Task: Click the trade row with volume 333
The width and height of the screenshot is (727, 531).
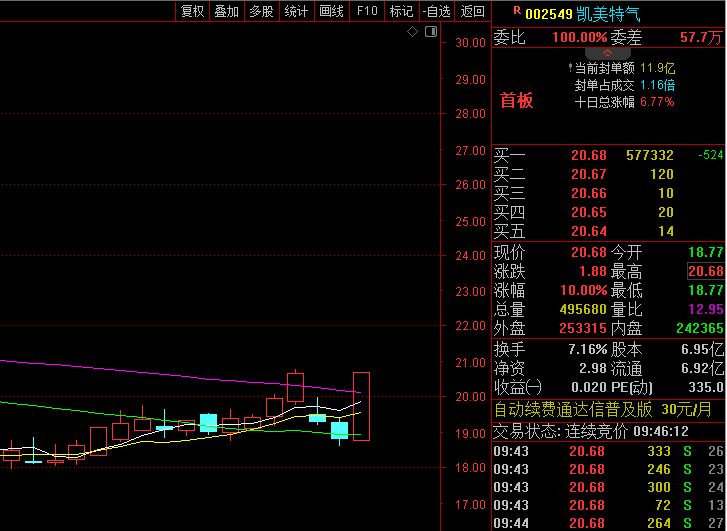Action: (608, 451)
